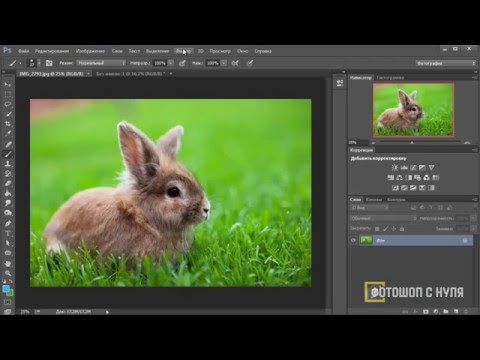Select the Hand tool

point(8,264)
